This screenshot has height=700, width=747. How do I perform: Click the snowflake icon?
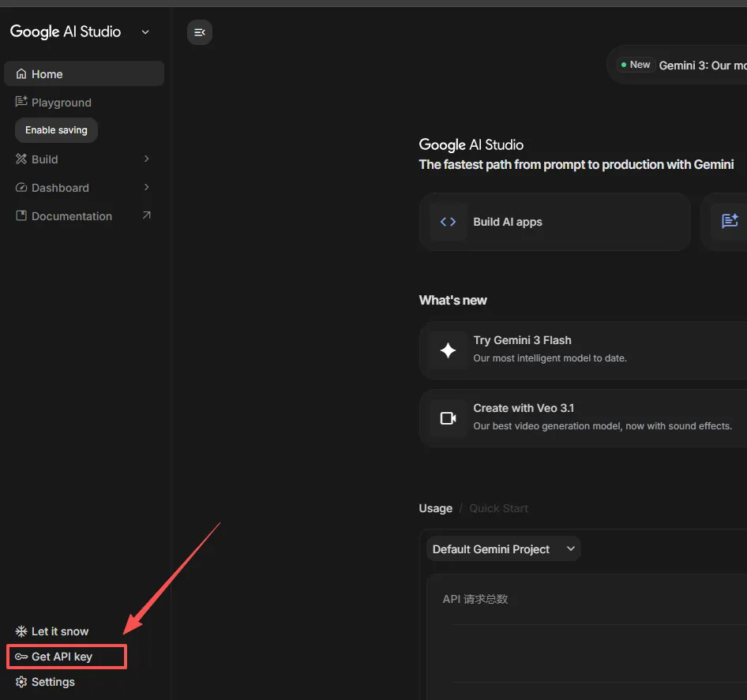tap(21, 631)
